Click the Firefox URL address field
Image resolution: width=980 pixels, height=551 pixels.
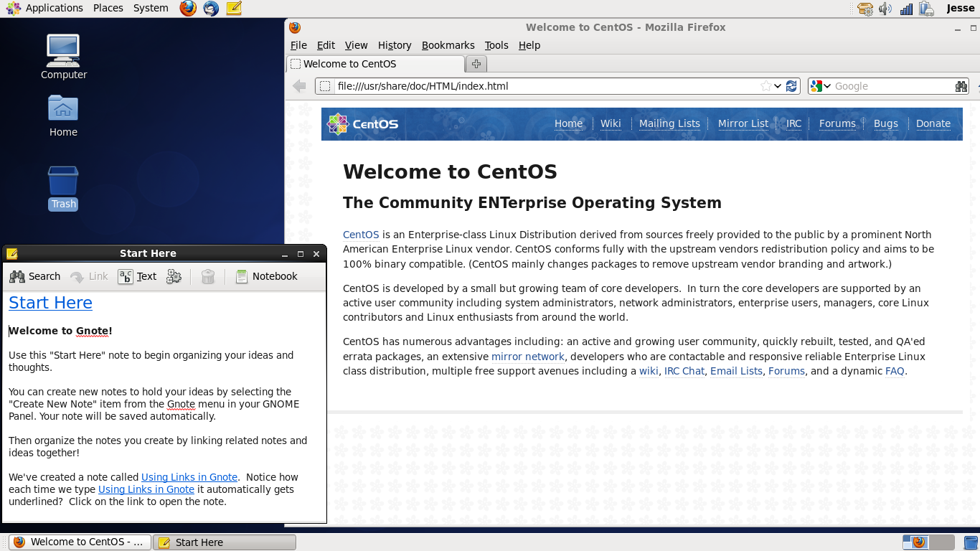tap(545, 86)
